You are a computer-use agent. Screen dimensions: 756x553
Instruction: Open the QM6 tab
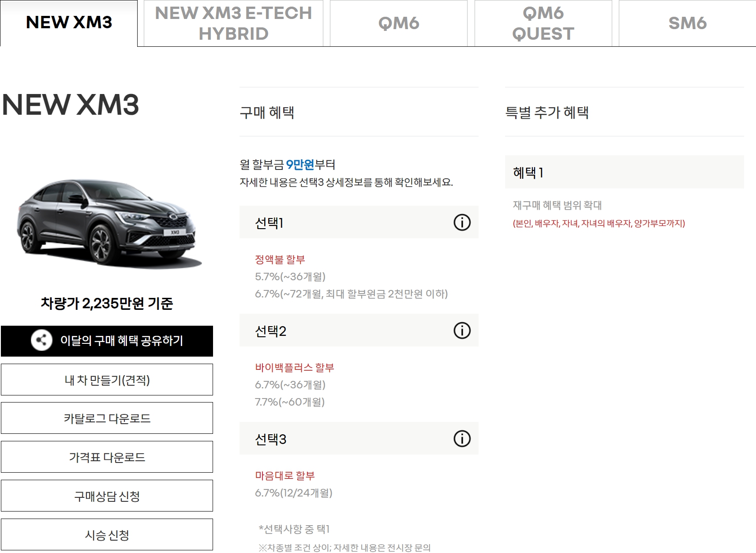click(398, 23)
